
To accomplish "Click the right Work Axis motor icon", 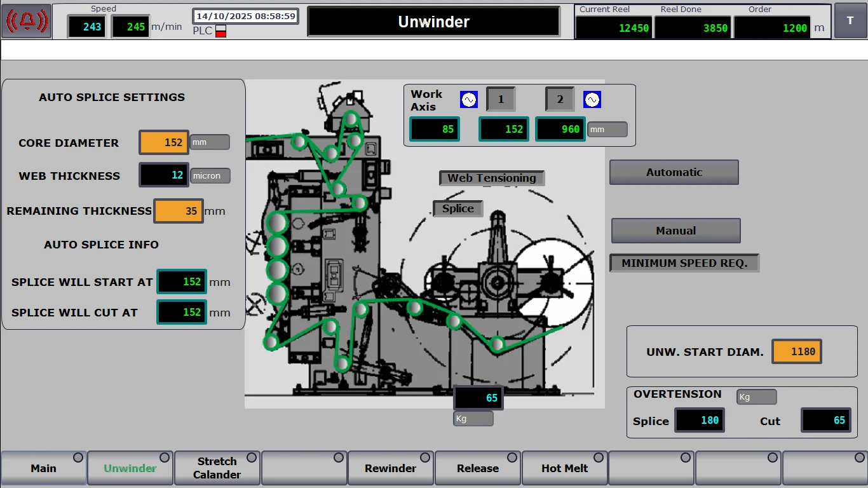I will pos(592,100).
